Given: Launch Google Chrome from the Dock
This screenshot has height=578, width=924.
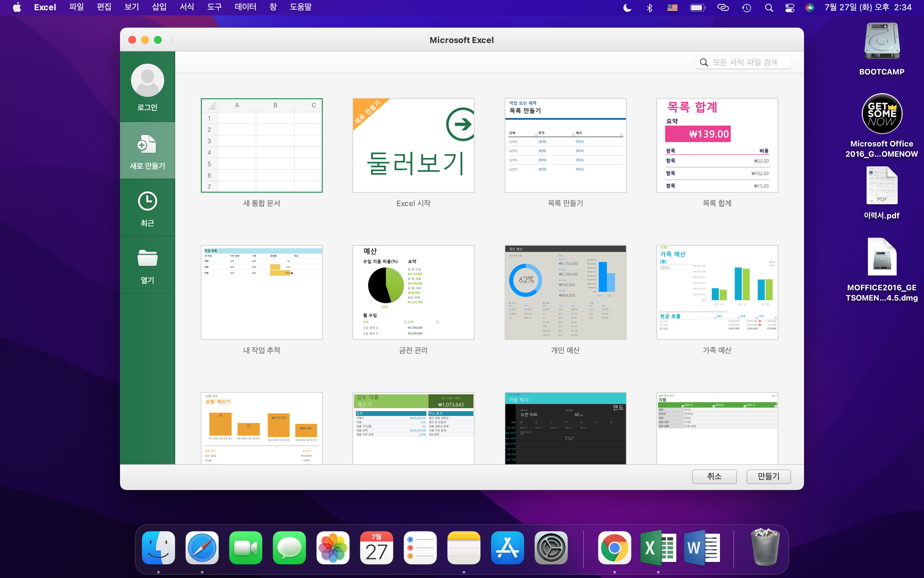Looking at the screenshot, I should (x=614, y=548).
